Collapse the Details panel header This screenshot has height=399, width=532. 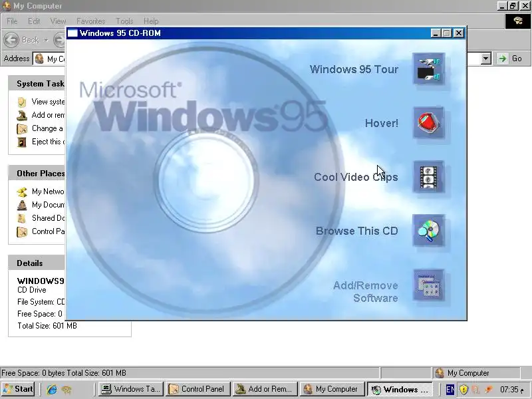click(x=37, y=263)
